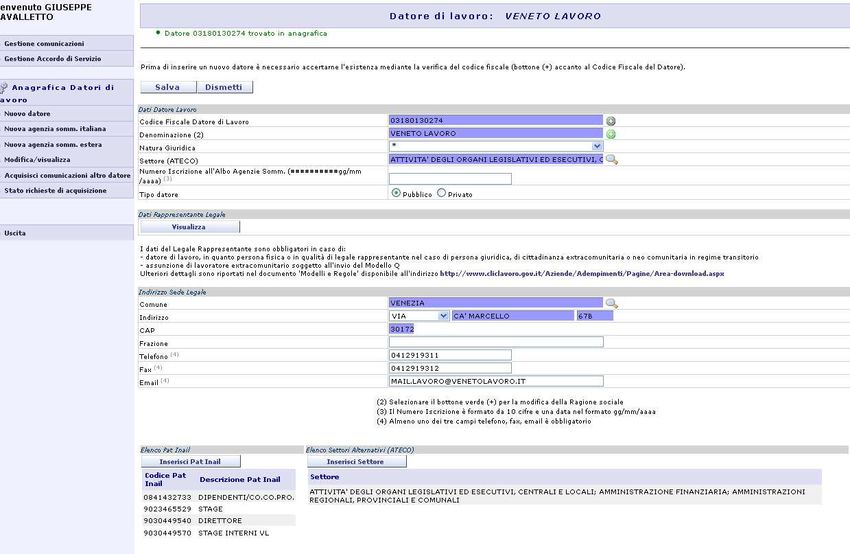850x554 pixels.
Task: Click Visualizza under Dati Rappresentante Legale
Action: [x=189, y=227]
